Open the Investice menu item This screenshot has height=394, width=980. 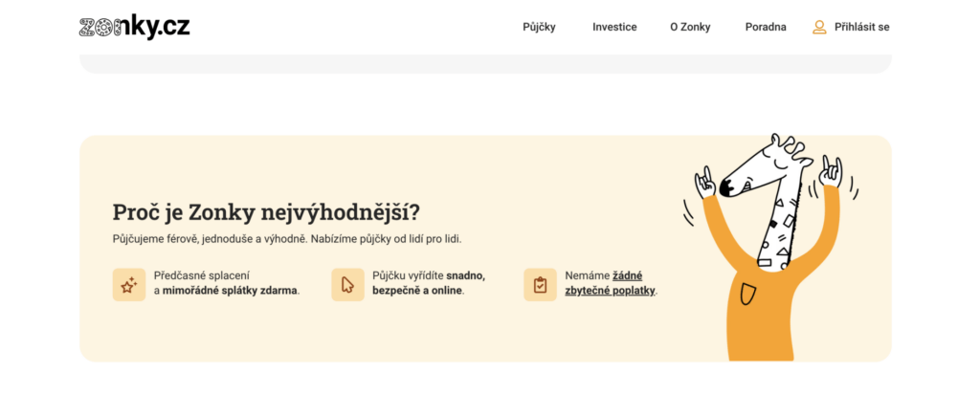pos(614,27)
